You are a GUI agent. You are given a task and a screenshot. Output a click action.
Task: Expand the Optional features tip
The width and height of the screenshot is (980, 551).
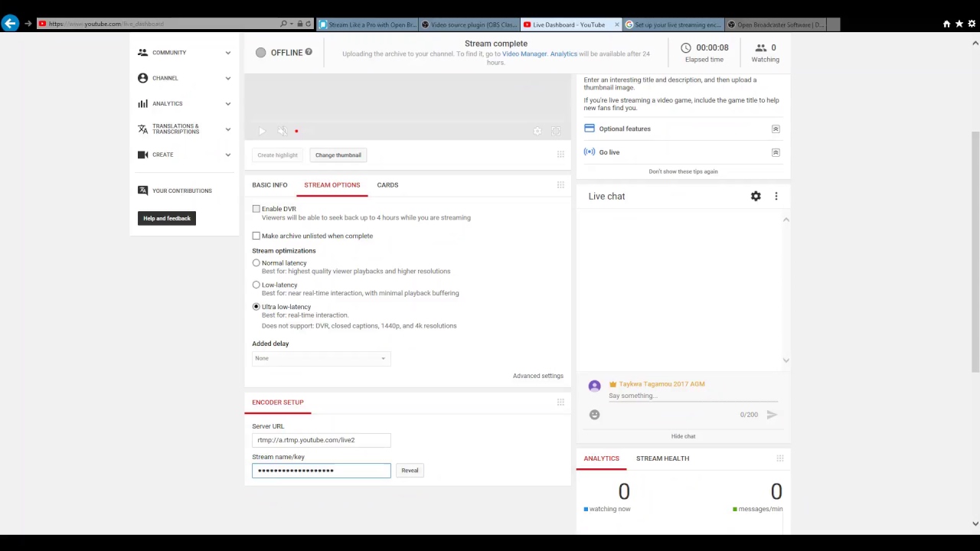coord(776,129)
